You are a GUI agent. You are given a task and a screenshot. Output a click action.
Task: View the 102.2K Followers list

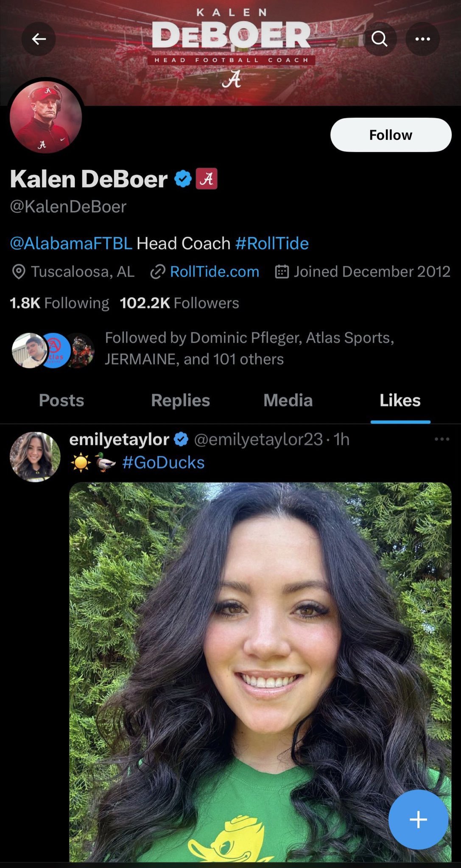179,303
